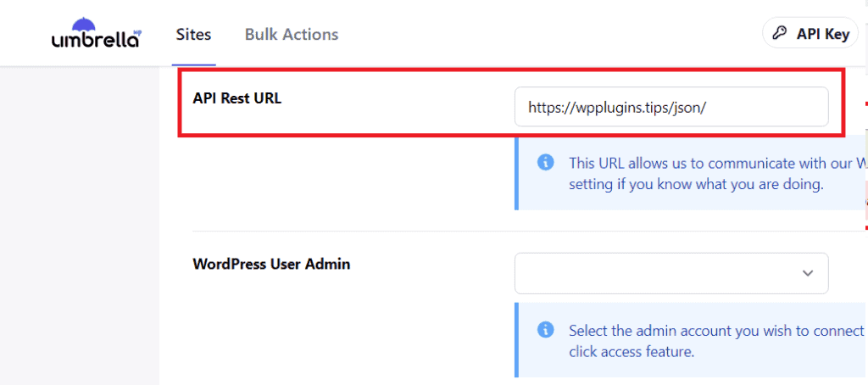Click the small WP badge on the logo

click(x=138, y=33)
